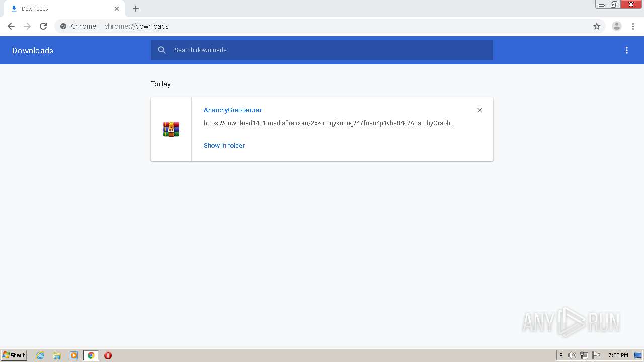The width and height of the screenshot is (644, 362).
Task: Click the WinRAR archive file icon
Action: tap(171, 129)
